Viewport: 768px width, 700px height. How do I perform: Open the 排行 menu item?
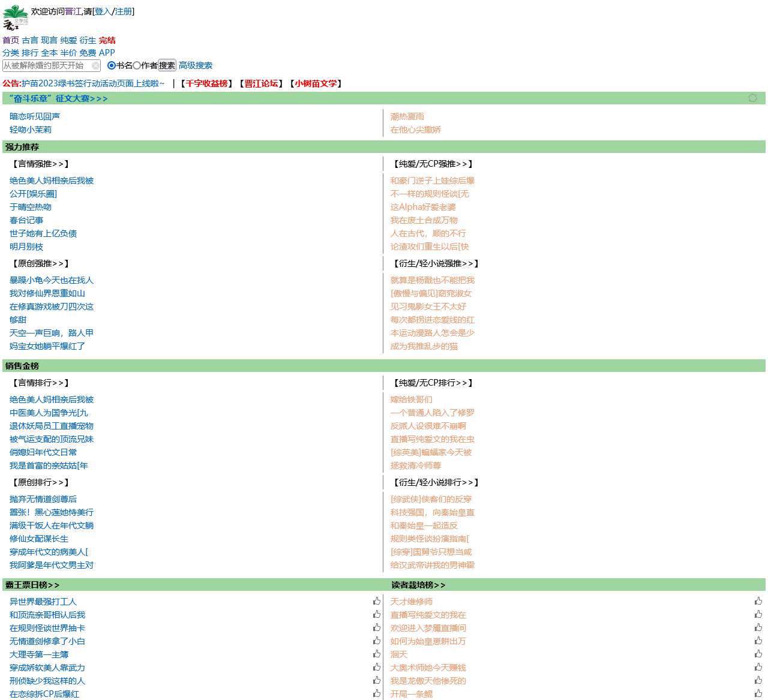(30, 53)
